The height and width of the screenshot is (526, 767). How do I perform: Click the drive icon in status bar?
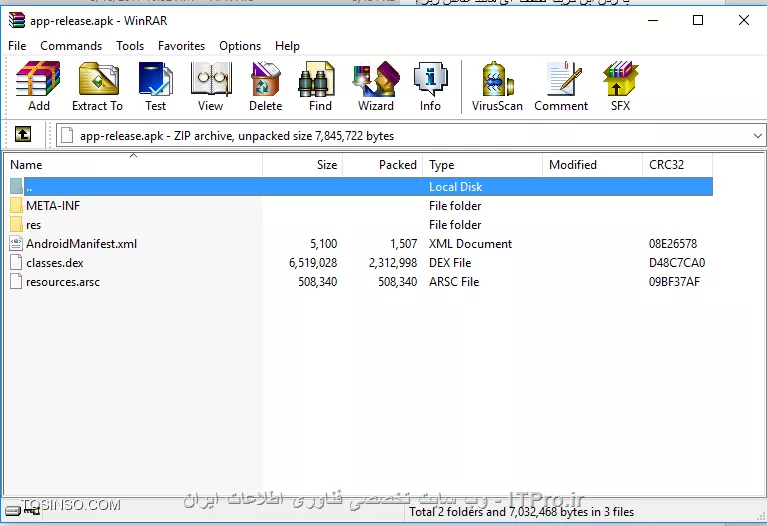pos(13,512)
